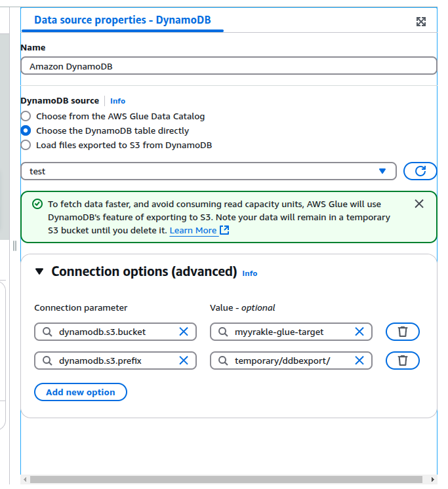Click the expand panel icon
448x489 pixels.
click(x=421, y=22)
